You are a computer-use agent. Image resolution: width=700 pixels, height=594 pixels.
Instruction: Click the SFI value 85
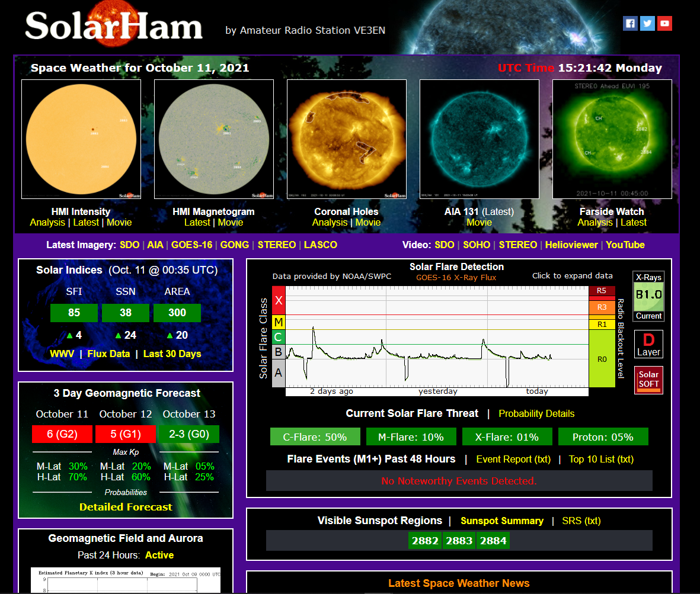pyautogui.click(x=74, y=313)
